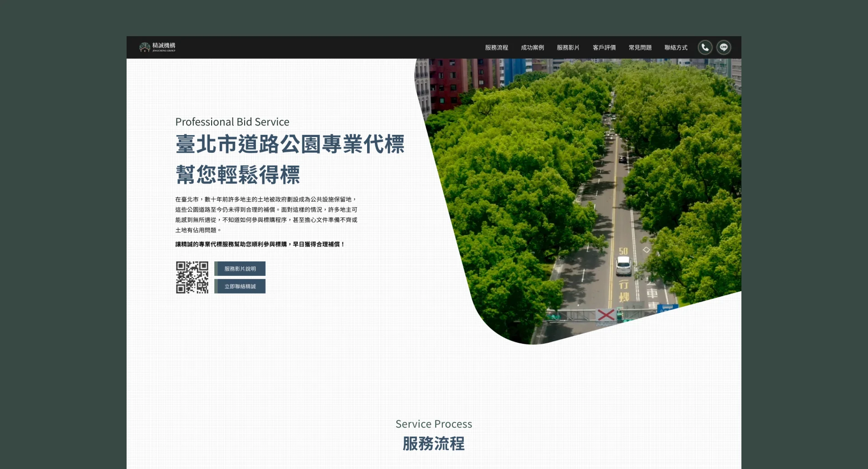Click the 'Professional Bid Service' subtitle text
Viewport: 868px width, 469px height.
pyautogui.click(x=232, y=122)
